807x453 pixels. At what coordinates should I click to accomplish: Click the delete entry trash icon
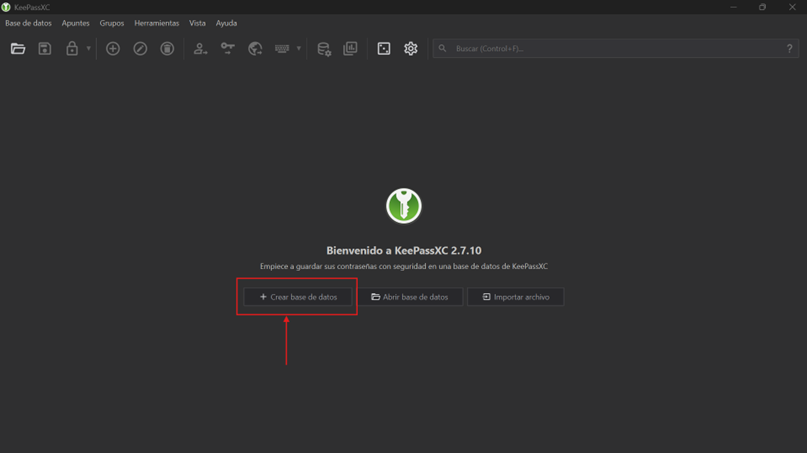point(167,48)
